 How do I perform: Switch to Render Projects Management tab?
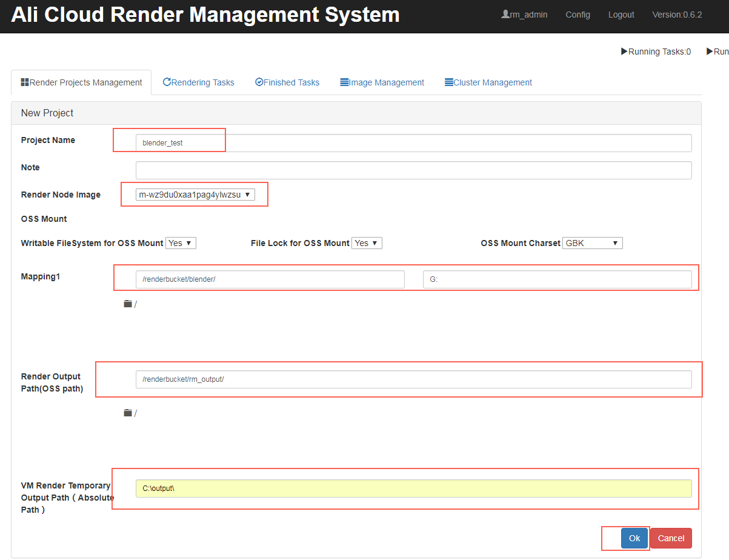pos(81,82)
